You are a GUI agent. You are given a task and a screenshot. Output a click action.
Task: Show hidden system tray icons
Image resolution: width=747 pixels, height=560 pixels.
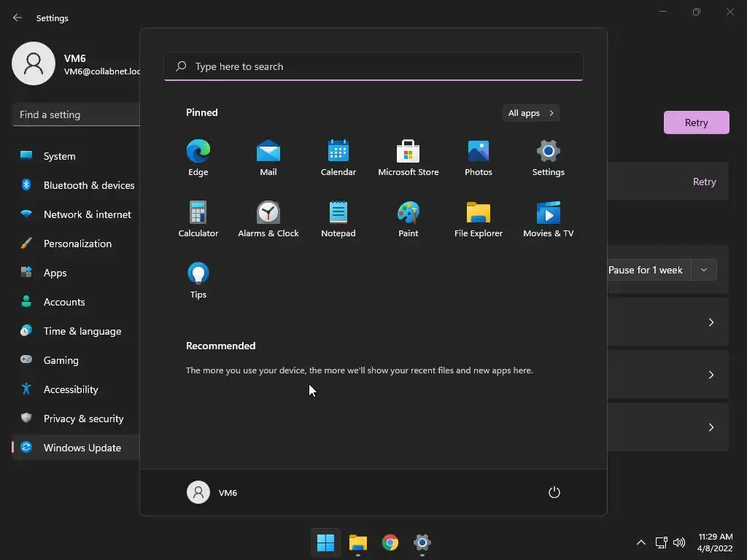pos(641,542)
